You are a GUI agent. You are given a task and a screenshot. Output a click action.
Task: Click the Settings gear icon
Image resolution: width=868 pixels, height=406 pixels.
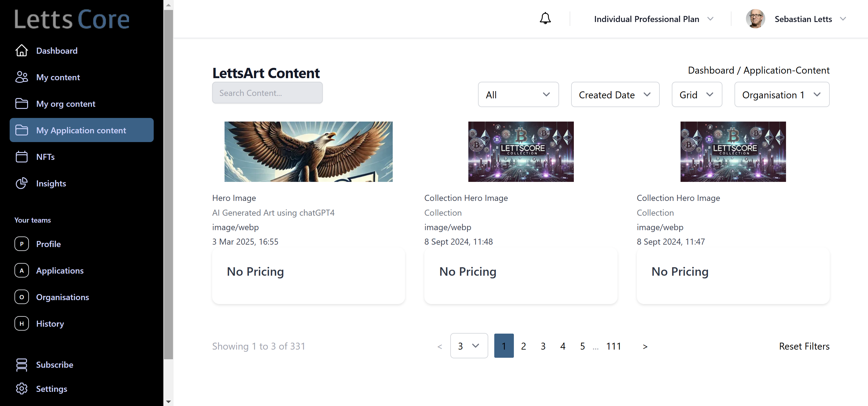22,389
